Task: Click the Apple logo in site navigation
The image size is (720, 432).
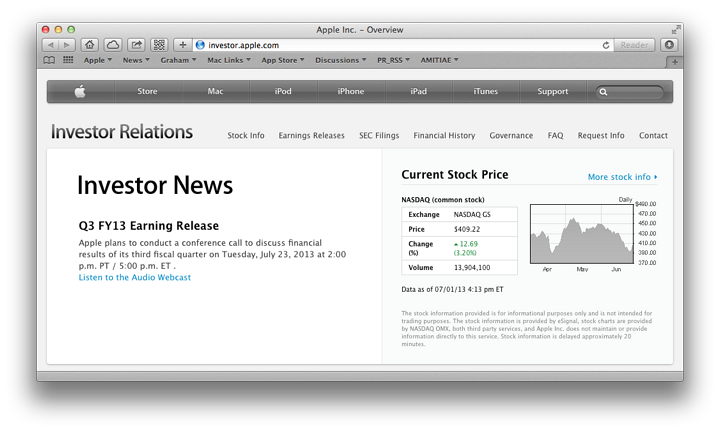Action: [x=80, y=91]
